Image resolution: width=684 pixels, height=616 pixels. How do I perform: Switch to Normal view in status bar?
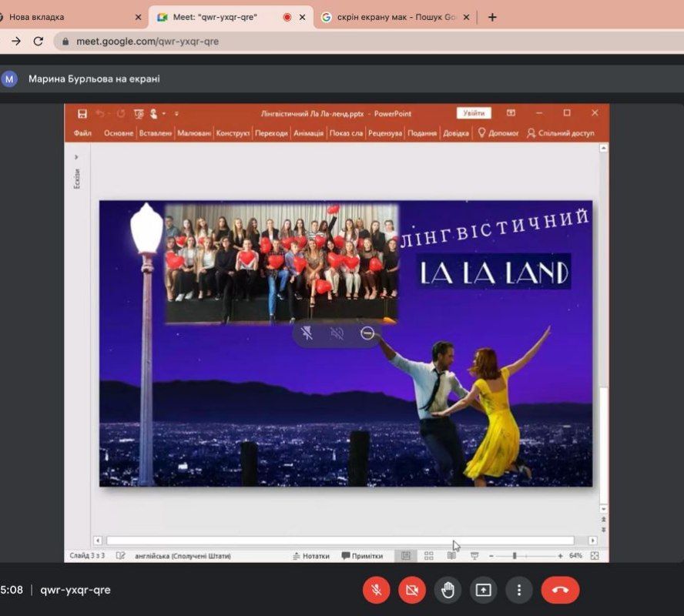click(x=406, y=556)
